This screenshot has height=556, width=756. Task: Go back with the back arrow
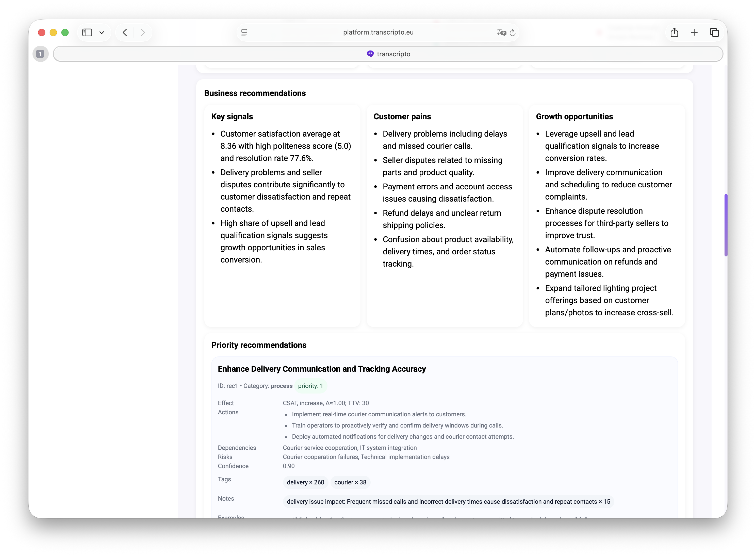click(x=125, y=32)
